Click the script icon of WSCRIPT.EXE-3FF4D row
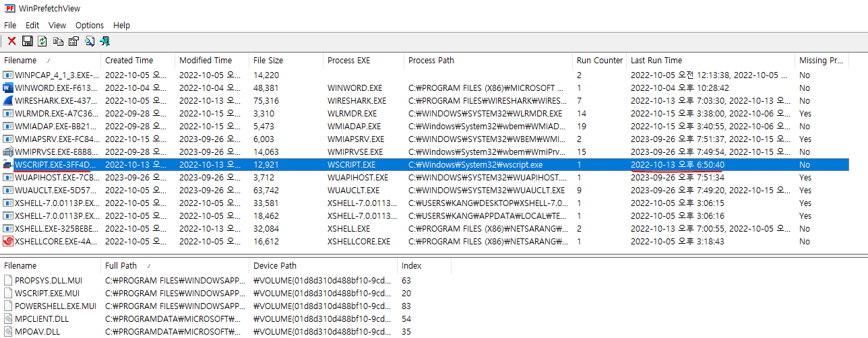 click(x=8, y=165)
